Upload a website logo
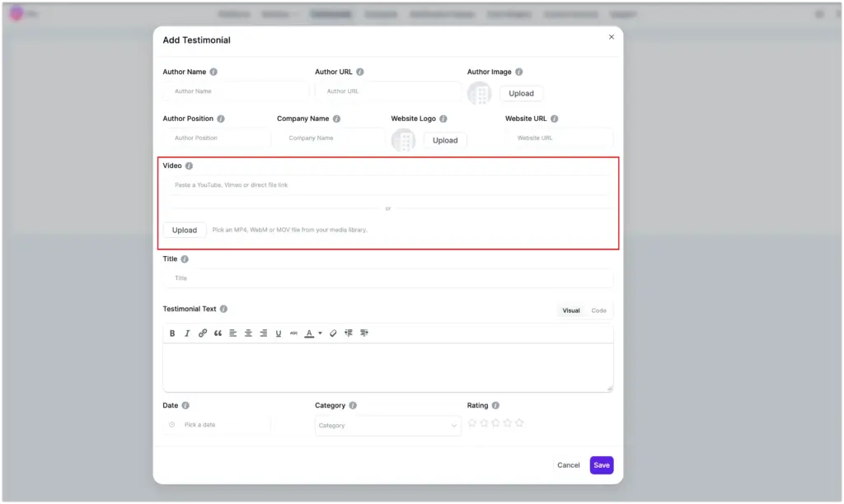The height and width of the screenshot is (504, 844). click(445, 140)
